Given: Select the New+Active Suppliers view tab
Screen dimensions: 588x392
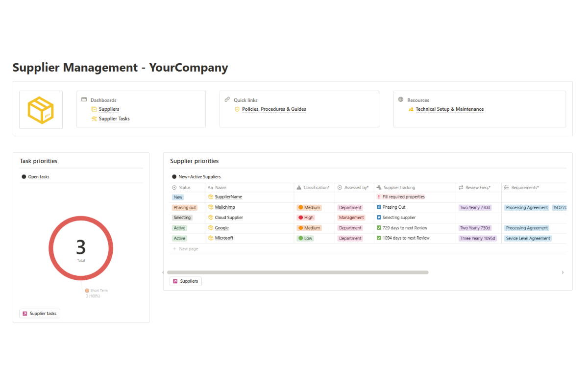Looking at the screenshot, I should [196, 177].
